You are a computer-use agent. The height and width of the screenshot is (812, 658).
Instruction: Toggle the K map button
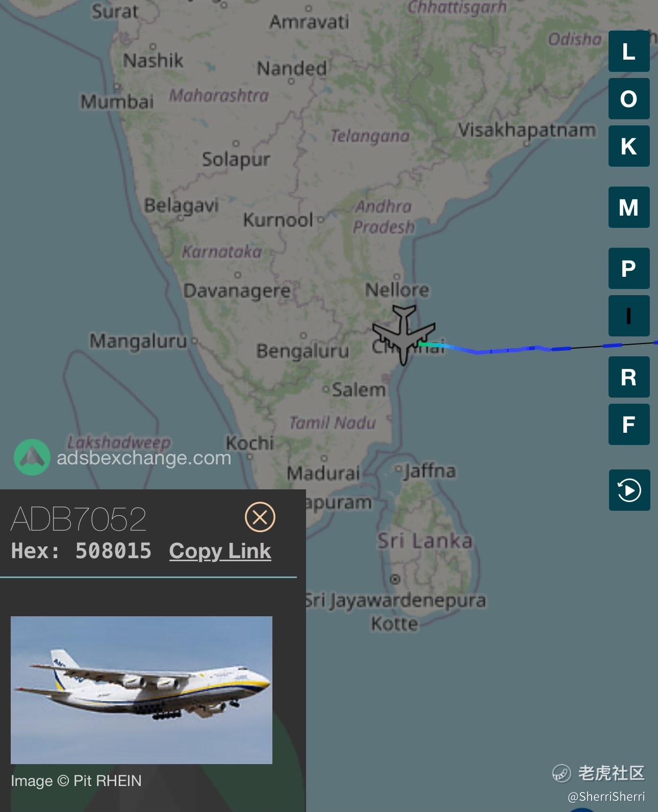tap(628, 146)
